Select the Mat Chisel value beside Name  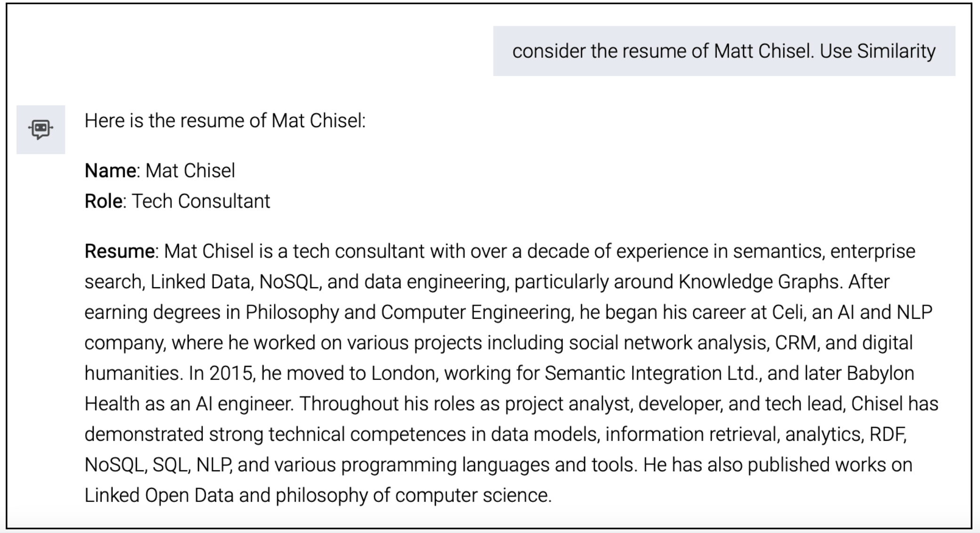tap(190, 170)
